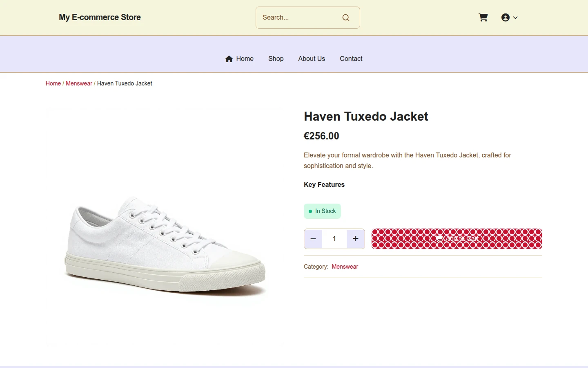This screenshot has height=368, width=588.
Task: Click Haven Tuxedo Jacket breadcrumb text
Action: (125, 83)
